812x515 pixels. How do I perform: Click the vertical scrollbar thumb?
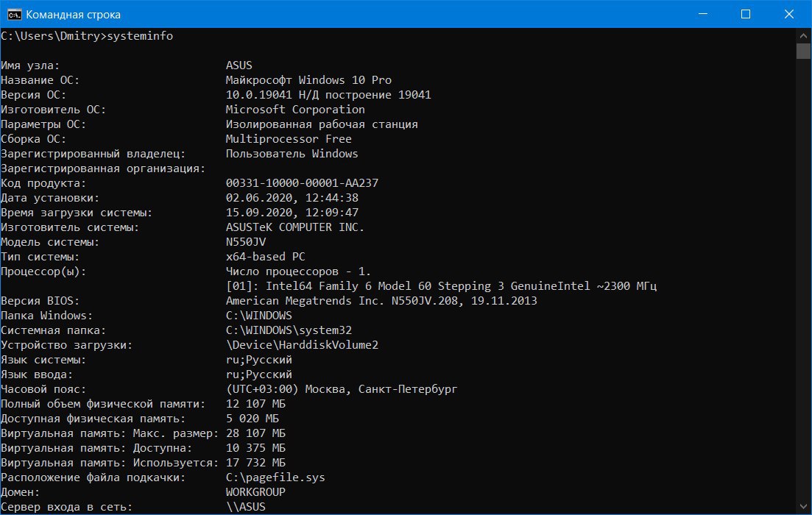803,51
